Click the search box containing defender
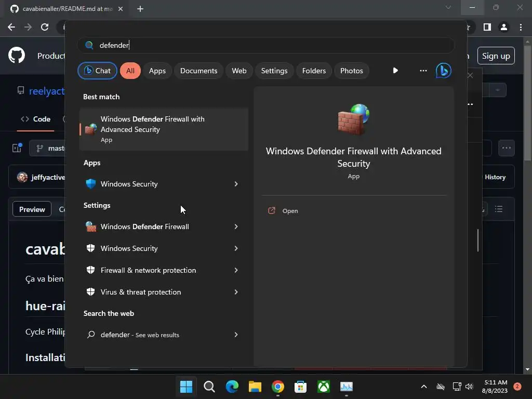The image size is (532, 399). 265,45
